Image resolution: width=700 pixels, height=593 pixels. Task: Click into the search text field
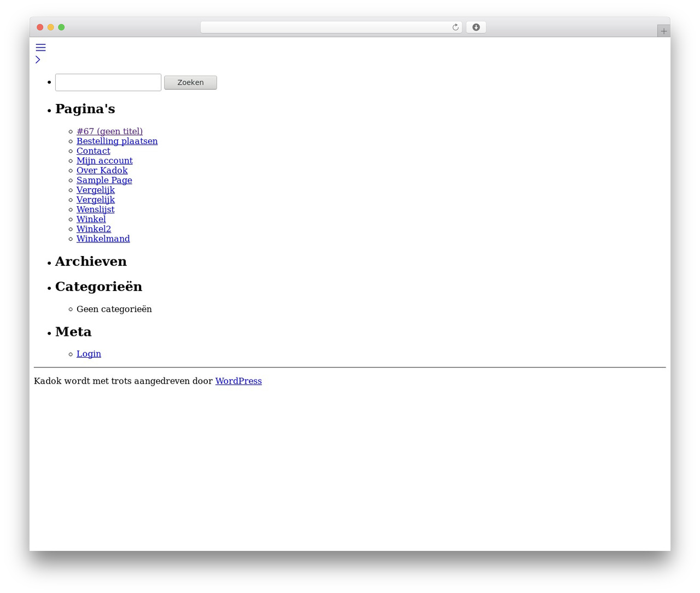[x=108, y=83]
